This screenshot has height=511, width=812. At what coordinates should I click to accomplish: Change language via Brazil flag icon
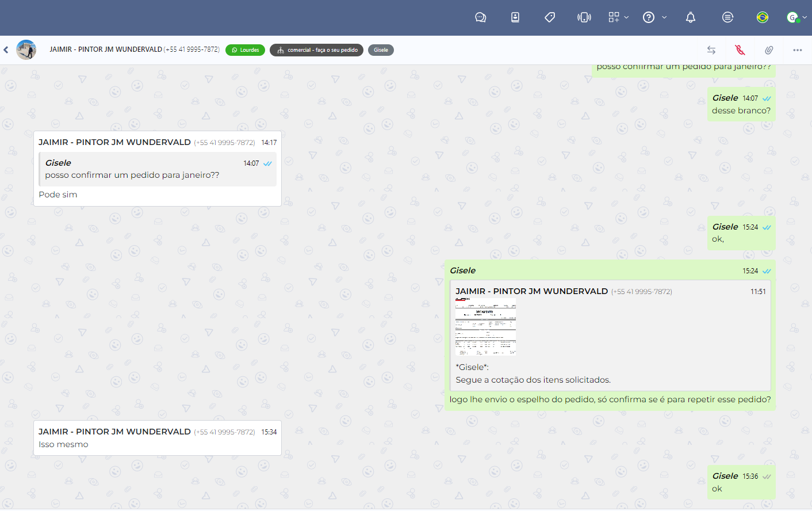763,17
